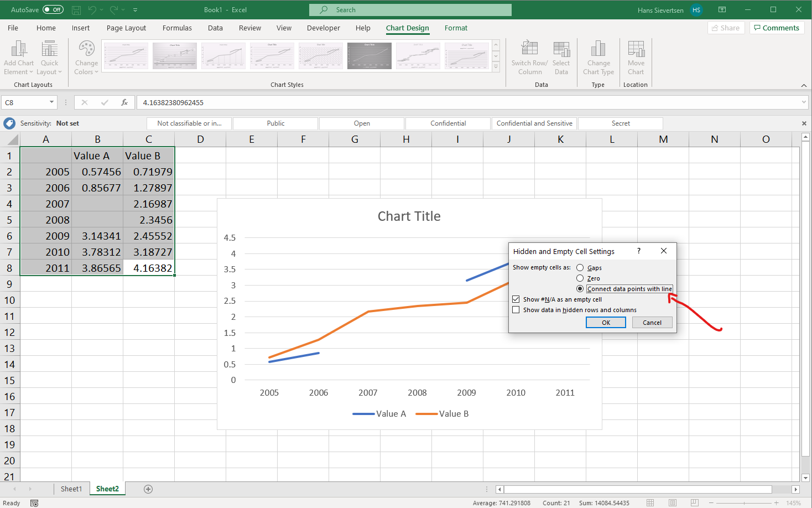Collapse the ribbon with the chevron
Image resolution: width=812 pixels, height=508 pixels.
point(804,85)
